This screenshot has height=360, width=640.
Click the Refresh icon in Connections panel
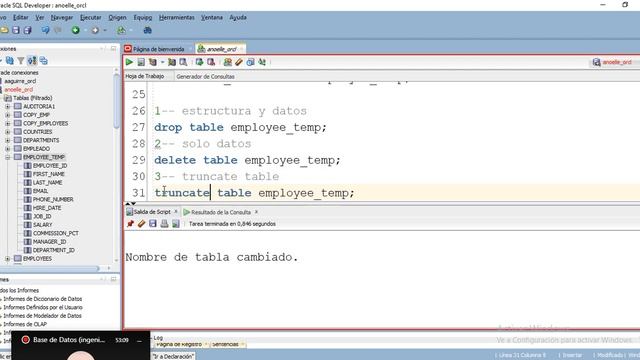(x=9, y=61)
